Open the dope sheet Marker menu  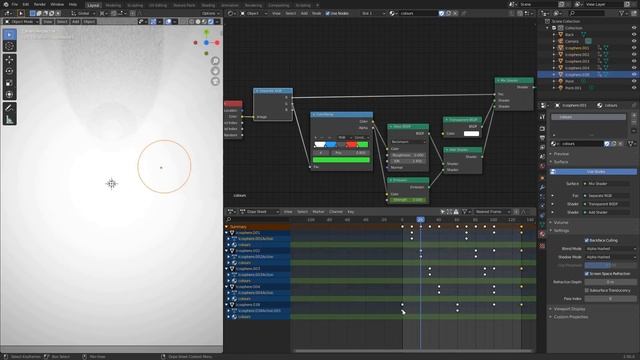click(x=318, y=211)
